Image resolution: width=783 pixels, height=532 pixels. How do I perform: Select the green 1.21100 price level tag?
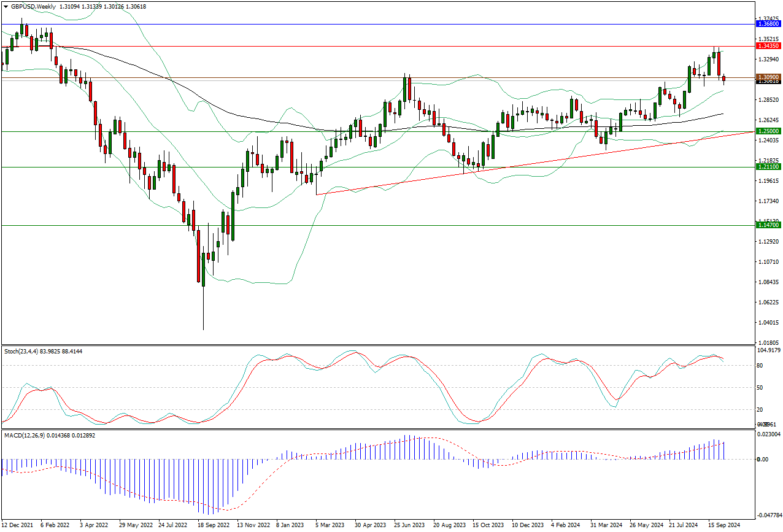coord(768,167)
